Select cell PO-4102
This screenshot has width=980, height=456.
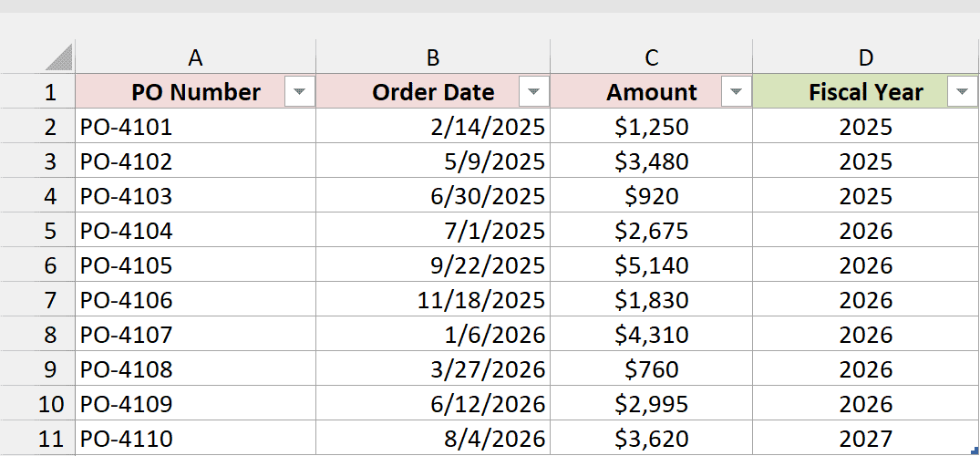[x=196, y=161]
